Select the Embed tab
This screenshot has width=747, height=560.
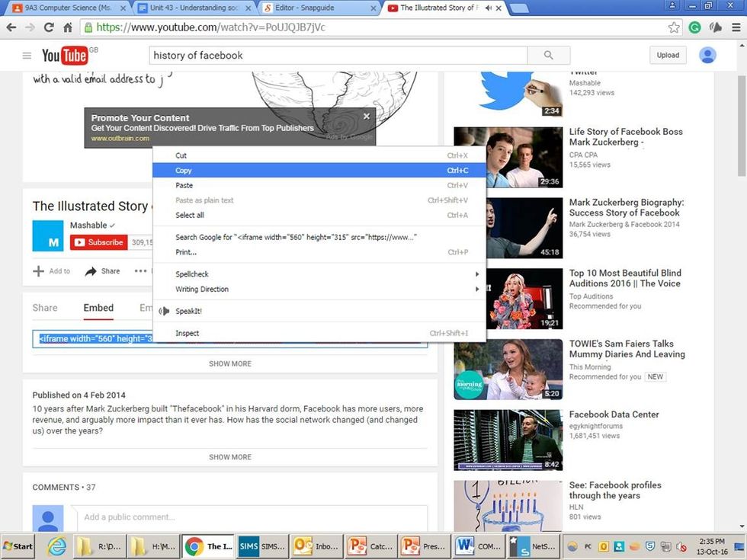pos(98,308)
